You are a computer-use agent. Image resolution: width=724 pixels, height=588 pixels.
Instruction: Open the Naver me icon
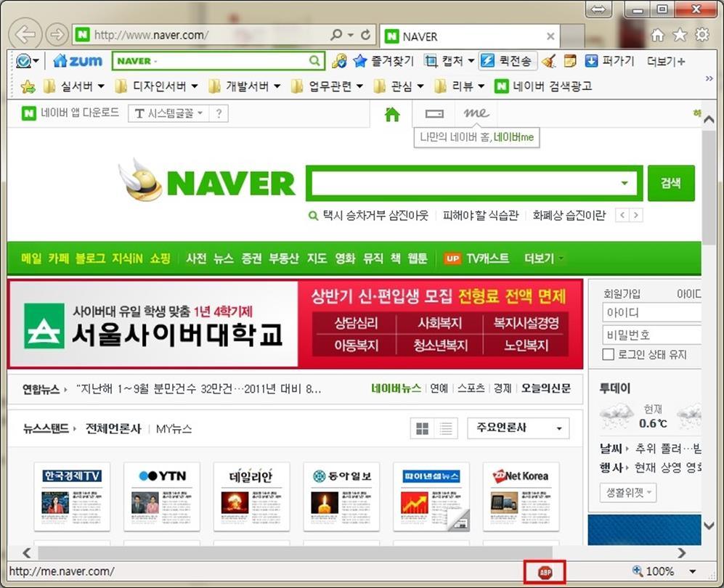(x=476, y=113)
